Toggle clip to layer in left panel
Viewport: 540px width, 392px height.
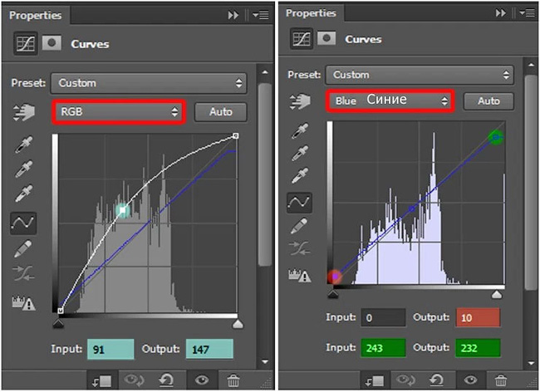click(x=101, y=380)
